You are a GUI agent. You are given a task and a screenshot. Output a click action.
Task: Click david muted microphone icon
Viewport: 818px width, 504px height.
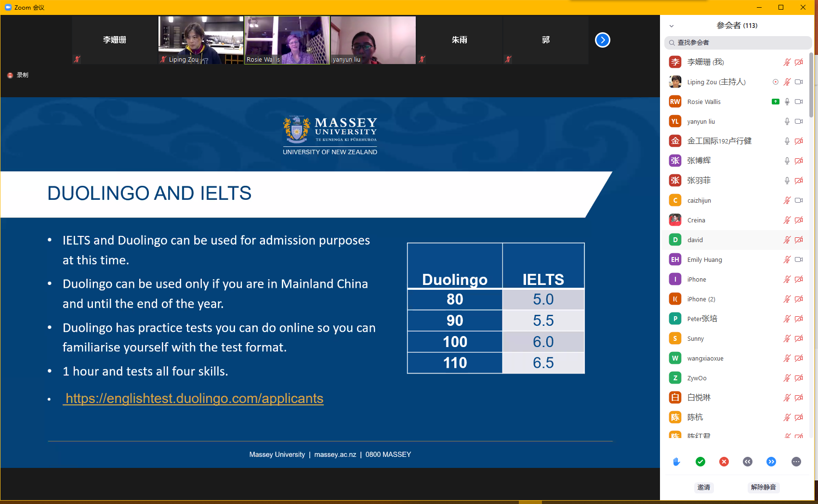pyautogui.click(x=787, y=240)
